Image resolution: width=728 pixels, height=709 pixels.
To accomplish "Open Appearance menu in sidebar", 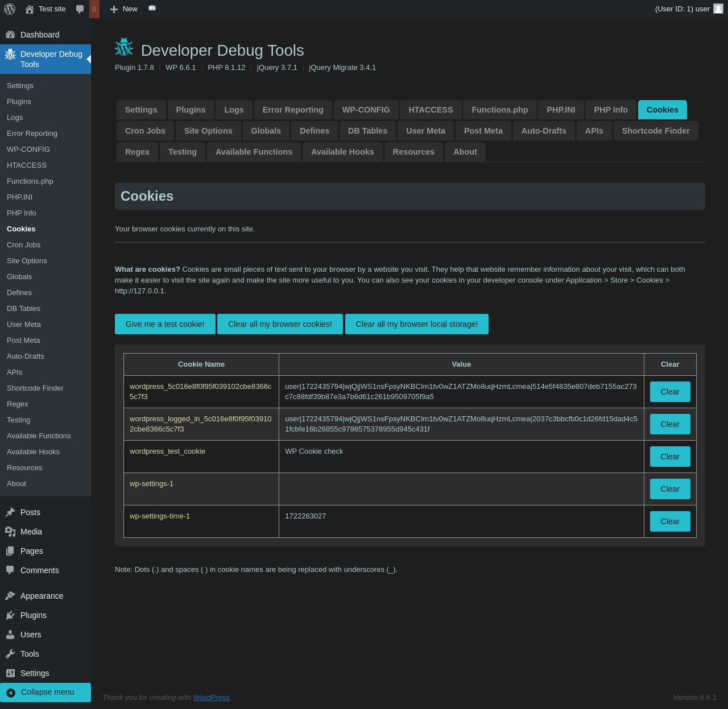I will click(x=42, y=596).
